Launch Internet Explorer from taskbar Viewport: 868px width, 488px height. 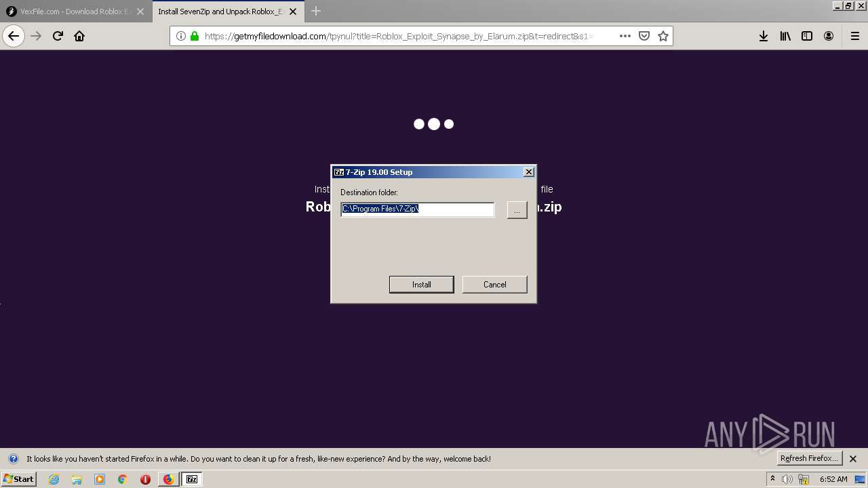(54, 479)
